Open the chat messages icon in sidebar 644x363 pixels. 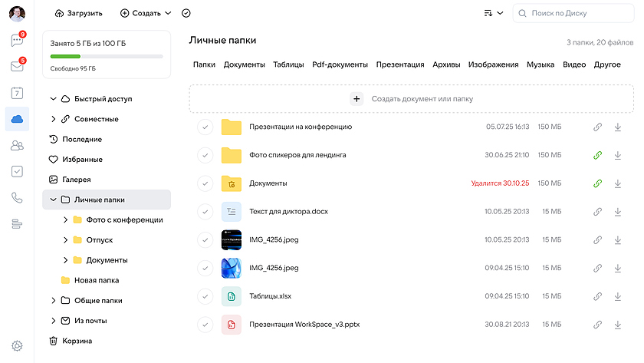point(16,41)
